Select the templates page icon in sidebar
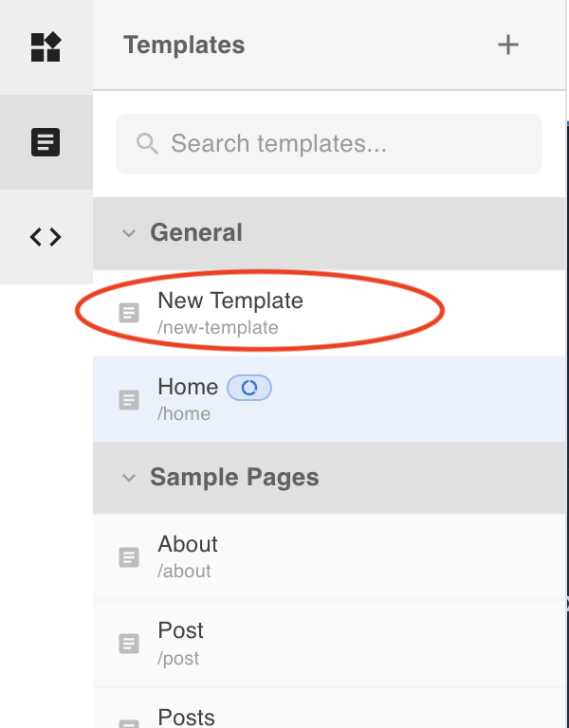The image size is (569, 728). [x=46, y=142]
